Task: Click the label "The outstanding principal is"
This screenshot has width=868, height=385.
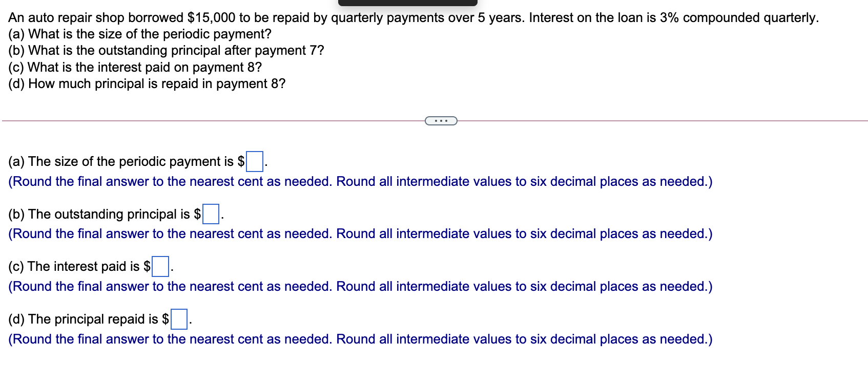Action: (x=109, y=214)
